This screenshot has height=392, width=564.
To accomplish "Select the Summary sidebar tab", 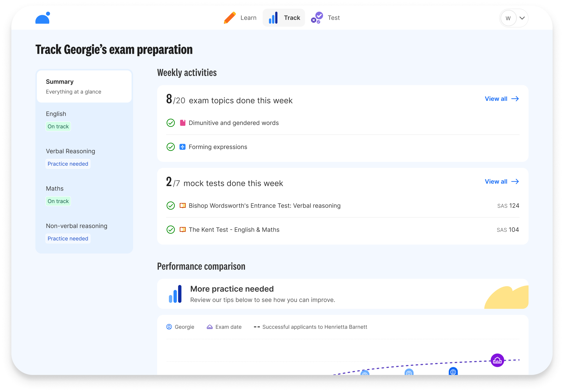I will tap(84, 87).
